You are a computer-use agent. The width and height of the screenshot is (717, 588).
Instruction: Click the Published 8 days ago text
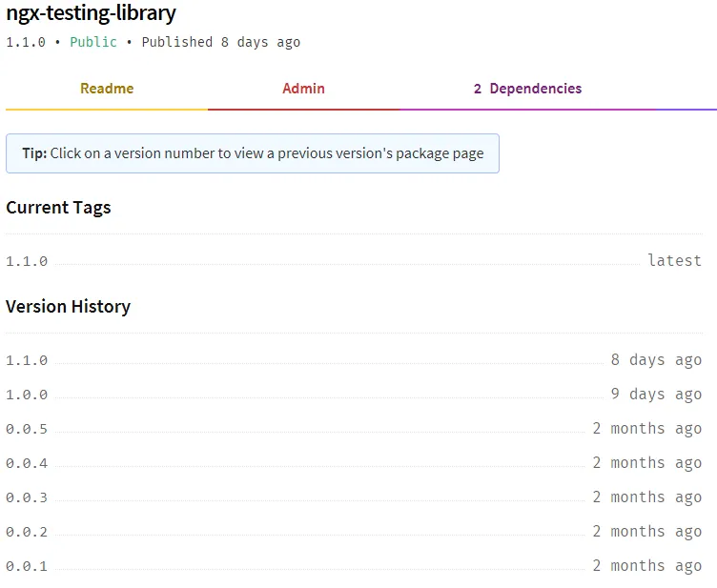[x=221, y=42]
